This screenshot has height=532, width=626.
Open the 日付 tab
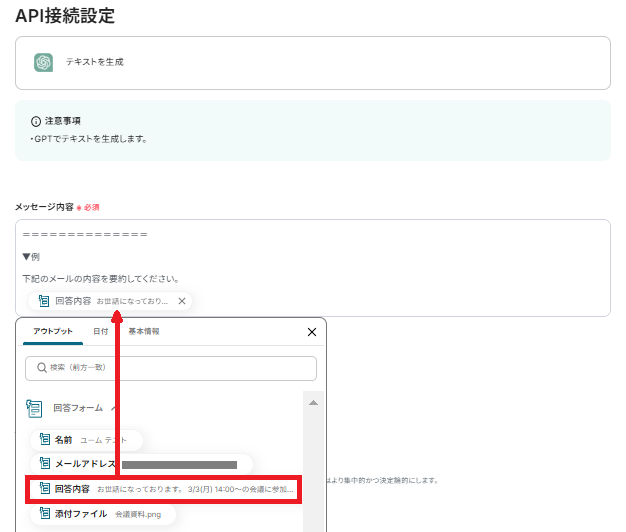click(101, 331)
